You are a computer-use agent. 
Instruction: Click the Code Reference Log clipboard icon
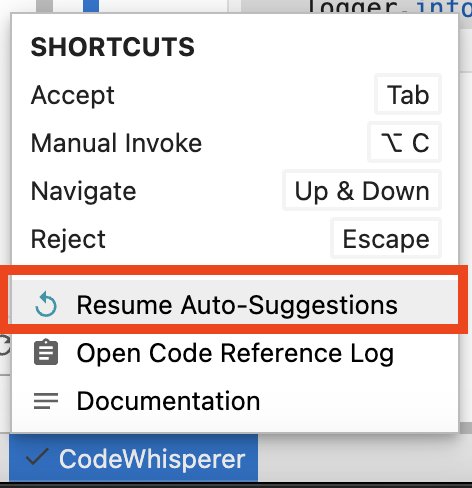pyautogui.click(x=46, y=352)
